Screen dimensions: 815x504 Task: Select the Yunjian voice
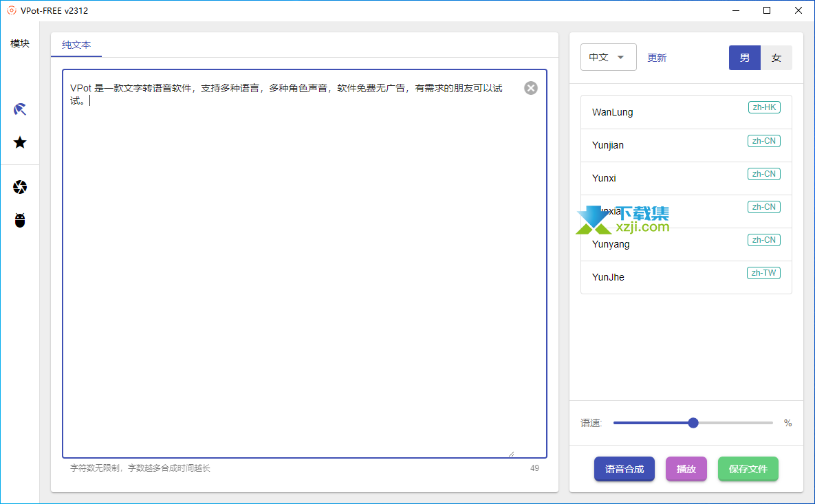point(686,146)
